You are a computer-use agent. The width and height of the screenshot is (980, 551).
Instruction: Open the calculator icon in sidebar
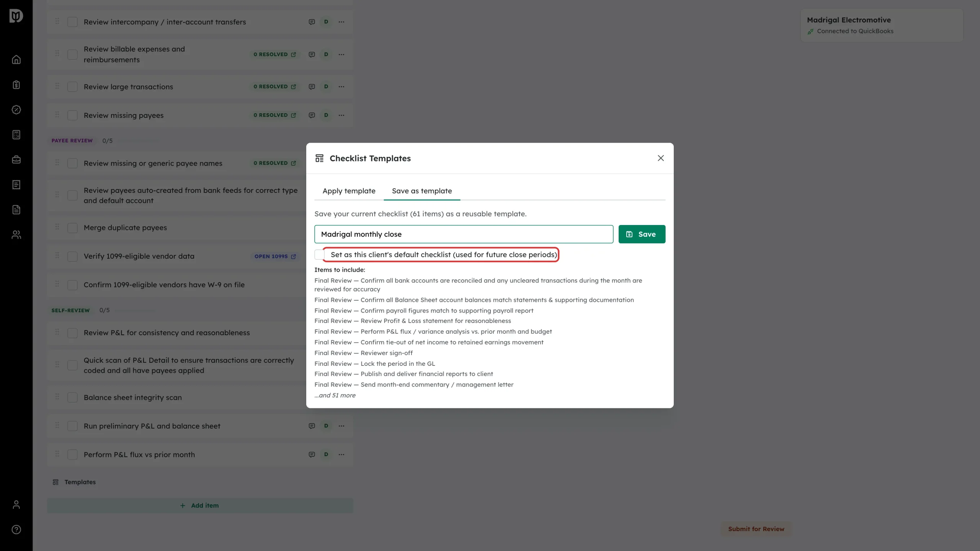coord(16,135)
